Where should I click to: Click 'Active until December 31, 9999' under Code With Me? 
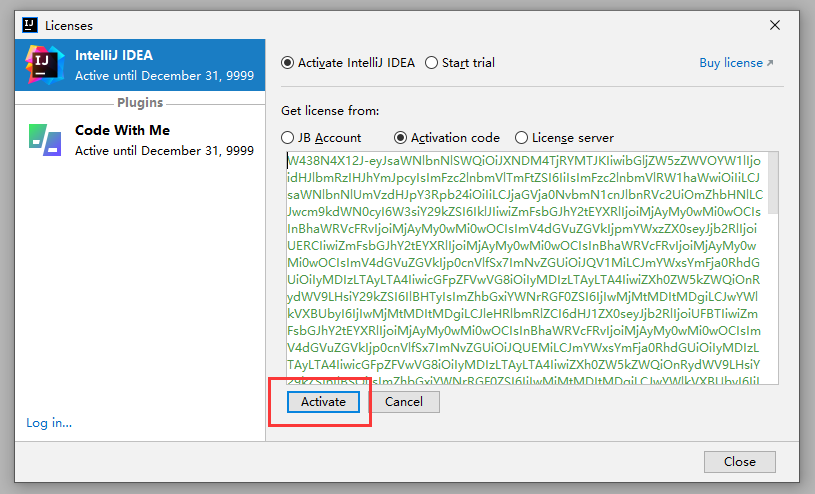[164, 151]
